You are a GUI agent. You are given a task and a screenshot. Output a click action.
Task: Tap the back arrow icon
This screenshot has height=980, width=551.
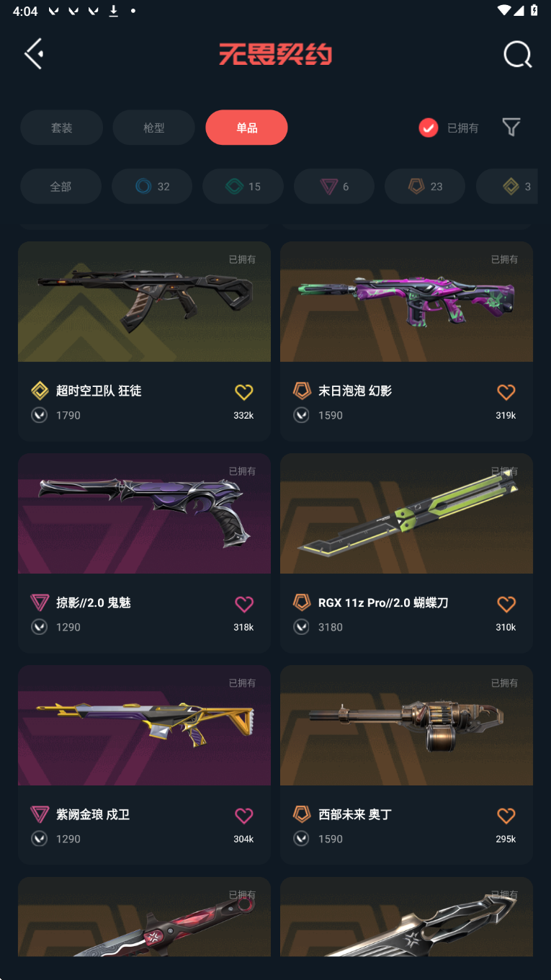[34, 54]
